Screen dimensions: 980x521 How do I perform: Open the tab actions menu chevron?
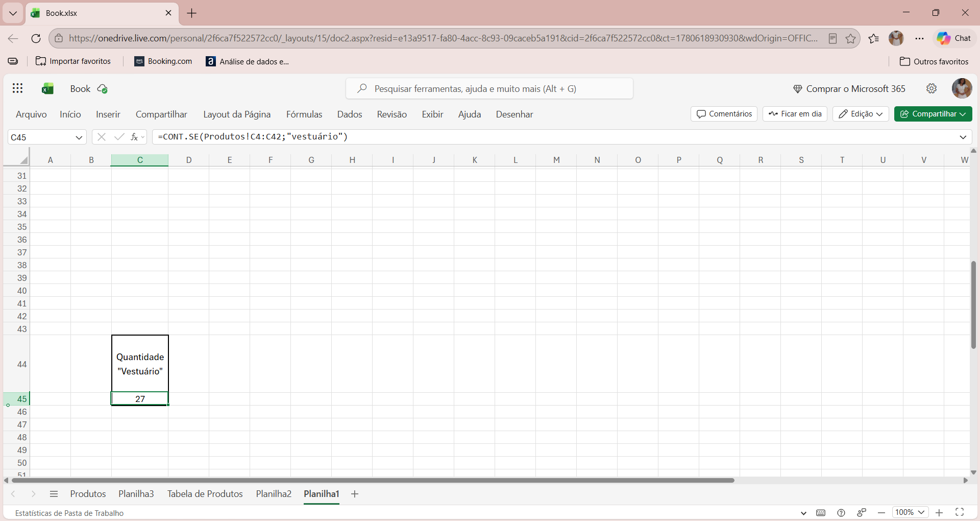(x=13, y=13)
